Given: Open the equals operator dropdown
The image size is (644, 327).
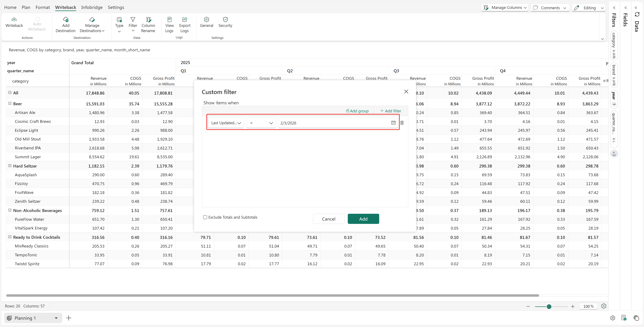Looking at the screenshot, I should point(261,123).
